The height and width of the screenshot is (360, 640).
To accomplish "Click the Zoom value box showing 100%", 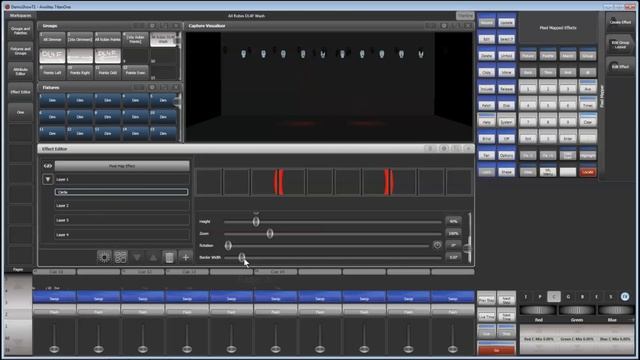I will pyautogui.click(x=453, y=233).
